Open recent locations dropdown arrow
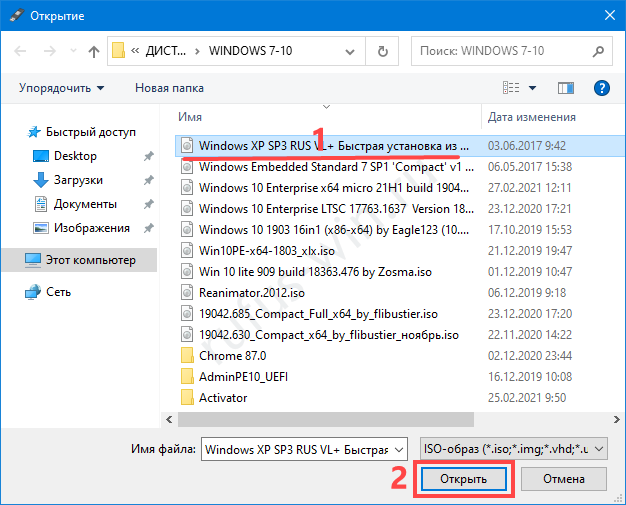 [x=73, y=51]
